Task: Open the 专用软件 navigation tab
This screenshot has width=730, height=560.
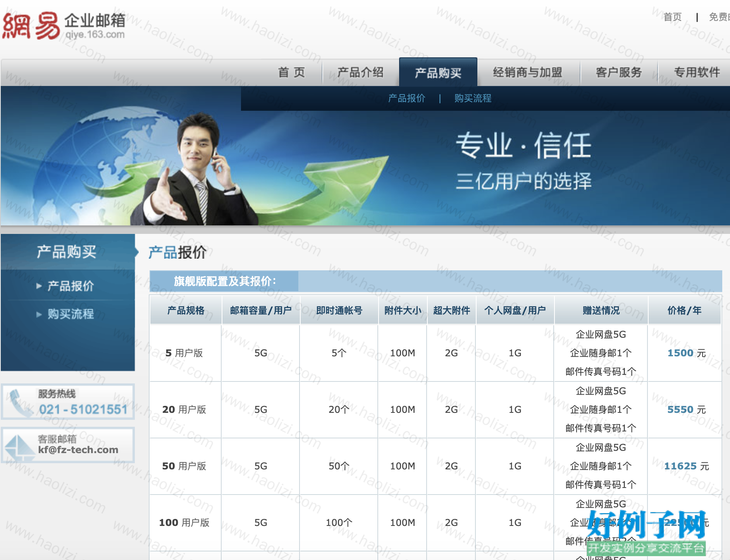Action: (x=697, y=72)
